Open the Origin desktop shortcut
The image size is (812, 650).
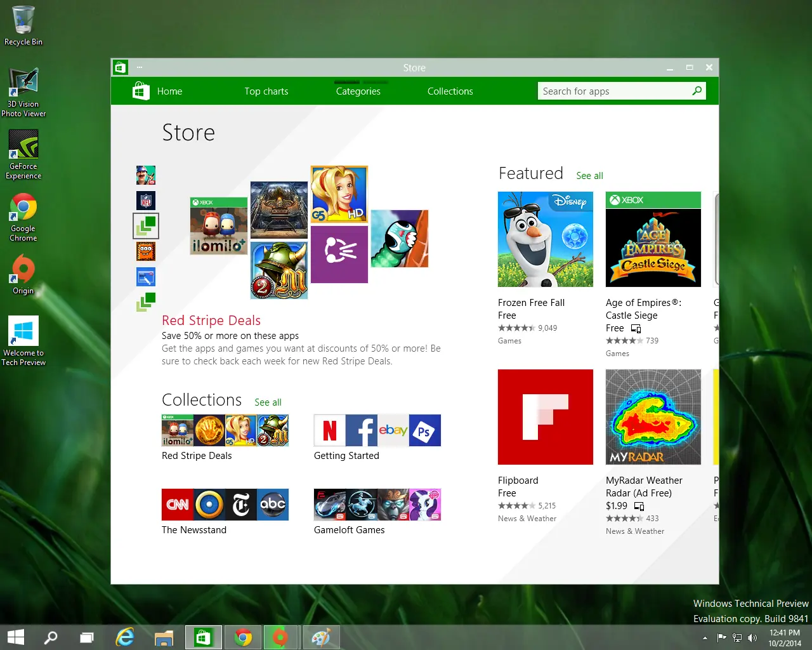[23, 274]
